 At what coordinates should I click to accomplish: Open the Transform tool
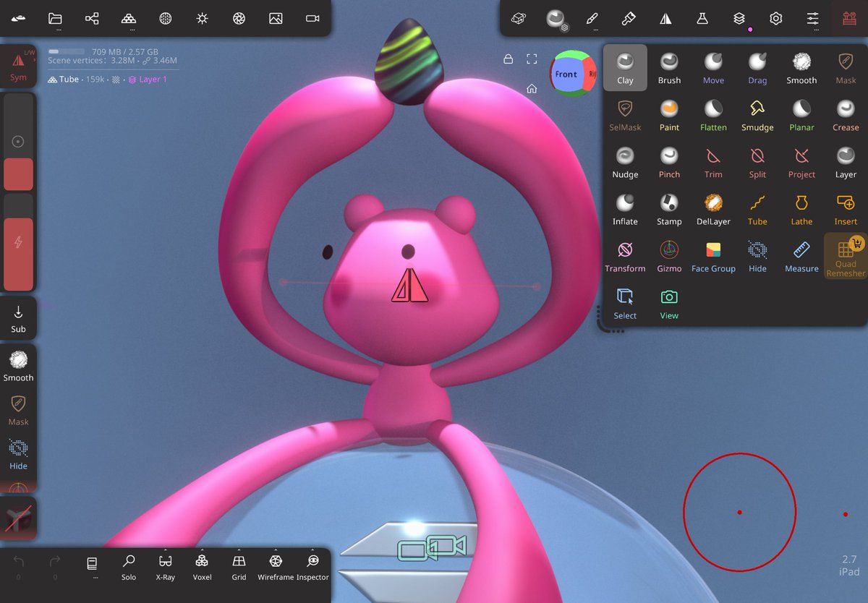click(x=625, y=256)
